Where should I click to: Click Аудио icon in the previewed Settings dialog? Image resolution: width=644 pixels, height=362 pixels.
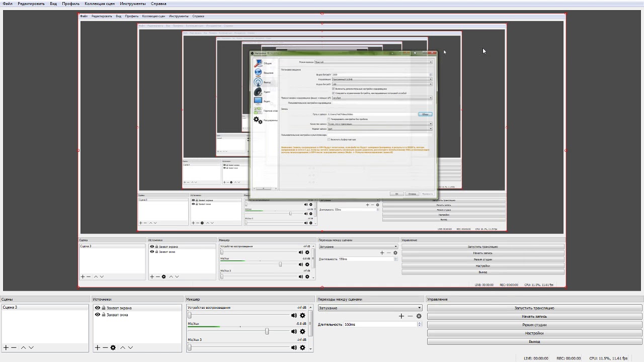(258, 92)
